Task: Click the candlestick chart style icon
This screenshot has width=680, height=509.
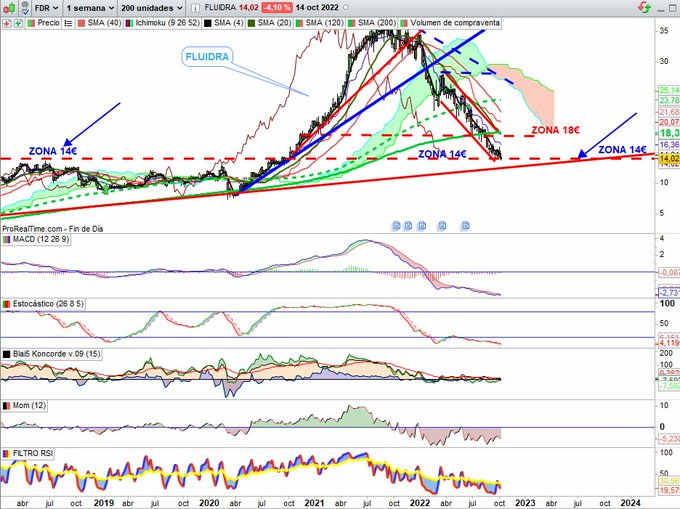Action: (9, 7)
